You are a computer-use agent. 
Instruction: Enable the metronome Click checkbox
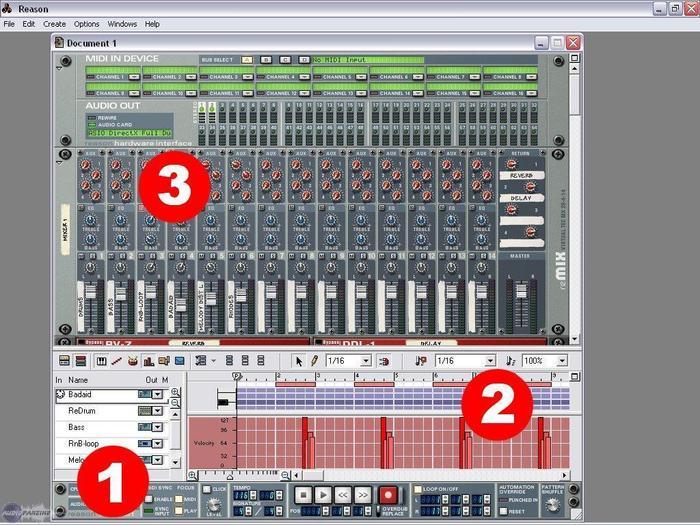pyautogui.click(x=207, y=489)
